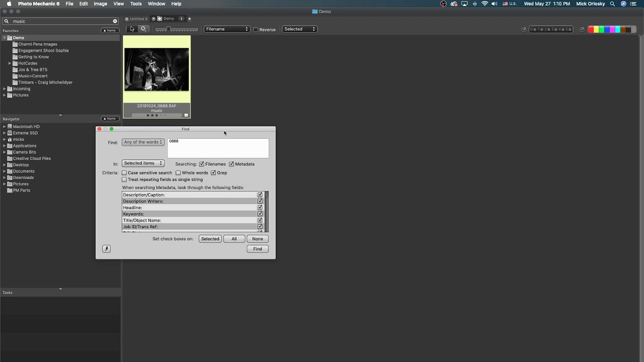This screenshot has width=644, height=362.
Task: Toggle the Filenames search checkbox
Action: (x=202, y=164)
